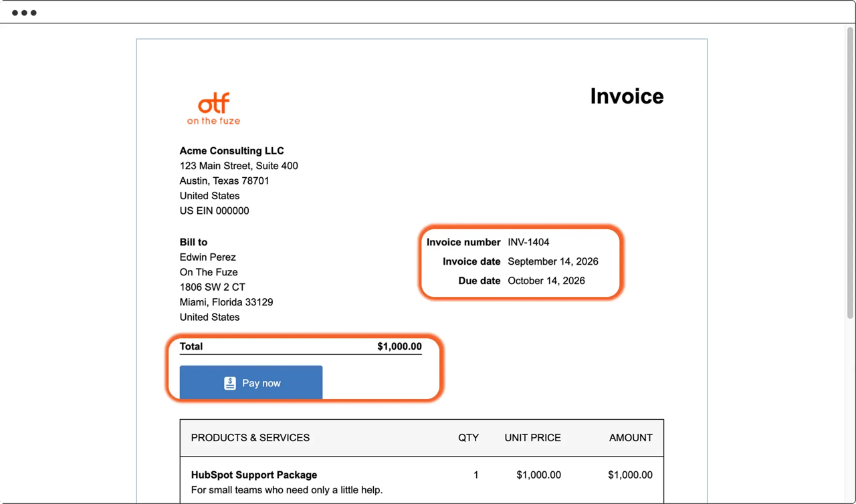The height and width of the screenshot is (504, 856).
Task: Click the window control dots at top left
Action: tap(24, 13)
